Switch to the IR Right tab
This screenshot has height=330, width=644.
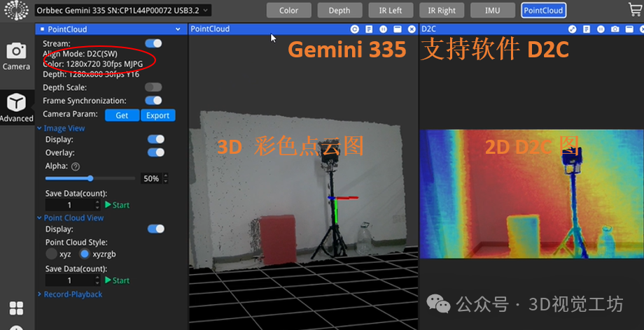pyautogui.click(x=442, y=10)
